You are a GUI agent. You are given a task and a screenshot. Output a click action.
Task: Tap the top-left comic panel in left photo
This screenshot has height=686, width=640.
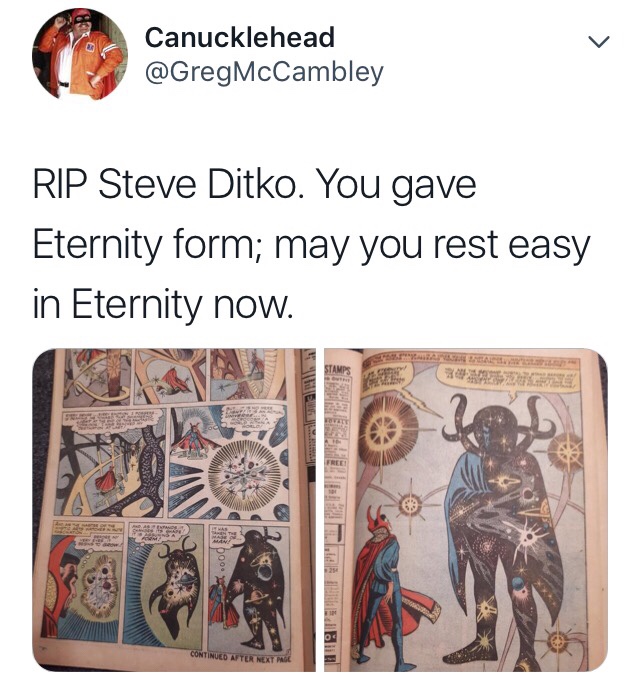(96, 376)
